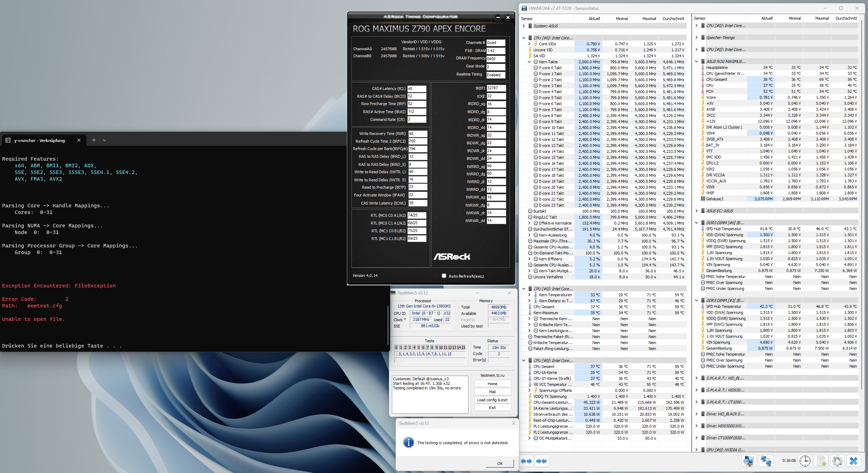The height and width of the screenshot is (473, 868).
Task: Click the y-cruncher terminal tab icon
Action: pyautogui.click(x=8, y=140)
